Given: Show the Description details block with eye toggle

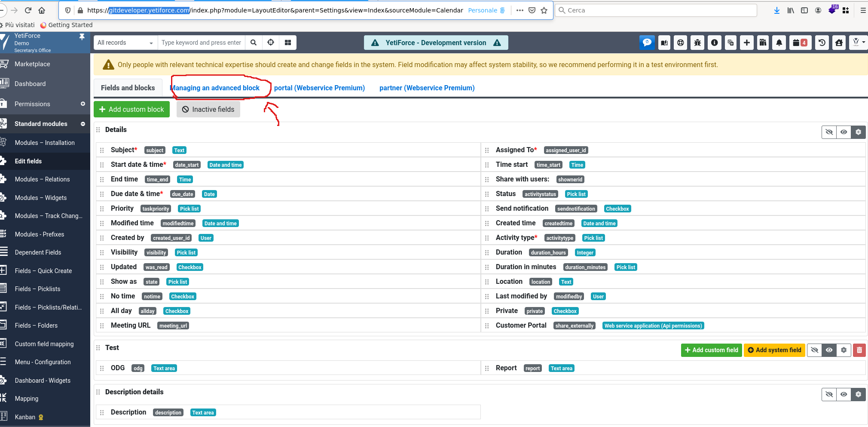Looking at the screenshot, I should 844,394.
